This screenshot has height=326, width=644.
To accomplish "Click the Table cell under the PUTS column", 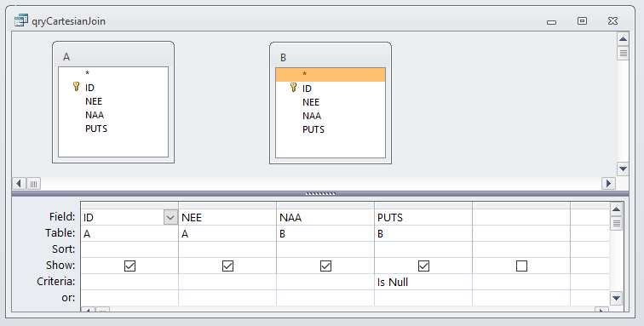I will point(423,233).
